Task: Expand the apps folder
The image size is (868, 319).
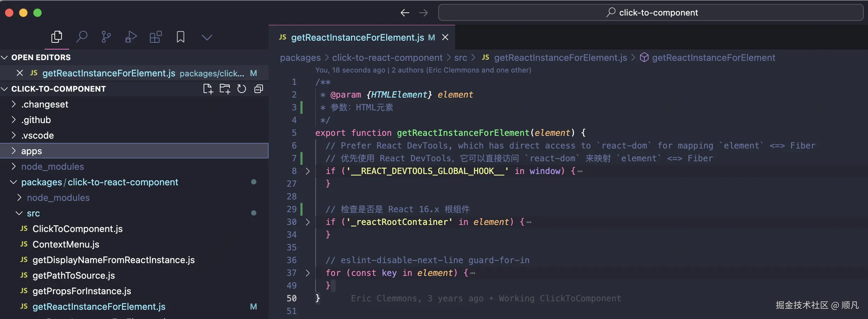Action: (x=134, y=151)
